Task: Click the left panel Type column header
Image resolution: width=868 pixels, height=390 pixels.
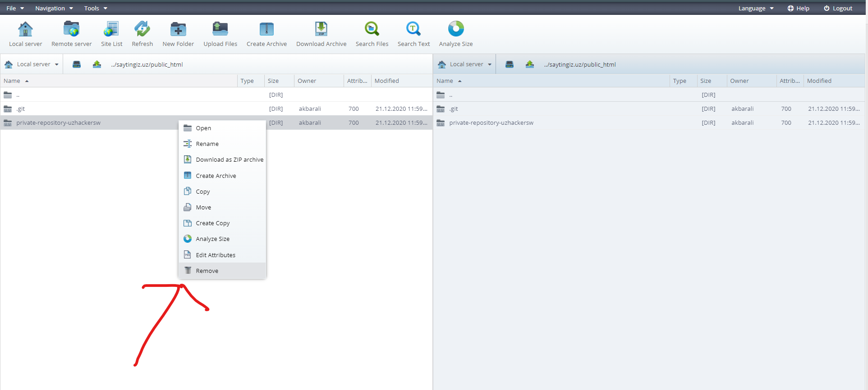Action: pyautogui.click(x=251, y=81)
